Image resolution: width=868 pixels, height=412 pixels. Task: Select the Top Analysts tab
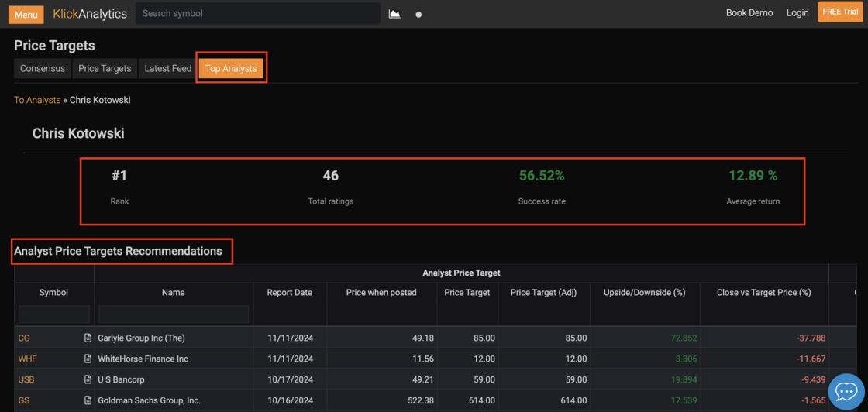(231, 69)
